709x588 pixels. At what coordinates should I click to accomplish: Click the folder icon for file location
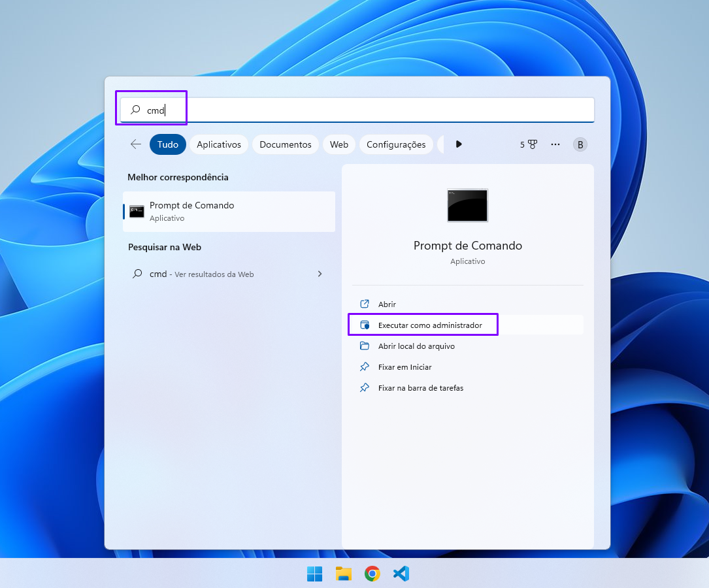[365, 346]
